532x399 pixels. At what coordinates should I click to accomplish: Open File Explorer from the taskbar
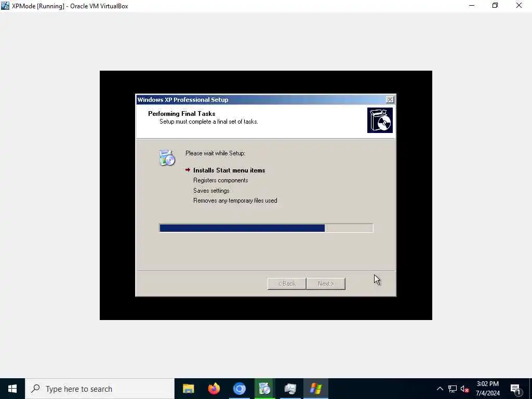click(x=188, y=389)
